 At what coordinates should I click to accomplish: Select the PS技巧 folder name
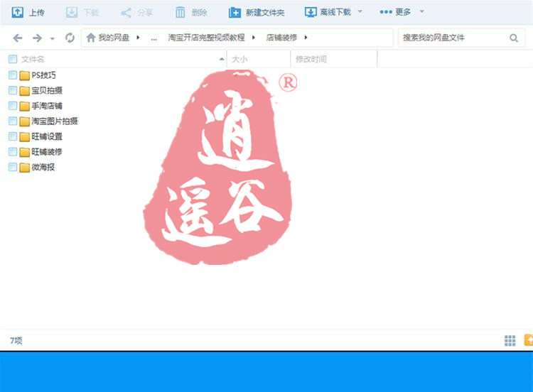(x=43, y=75)
